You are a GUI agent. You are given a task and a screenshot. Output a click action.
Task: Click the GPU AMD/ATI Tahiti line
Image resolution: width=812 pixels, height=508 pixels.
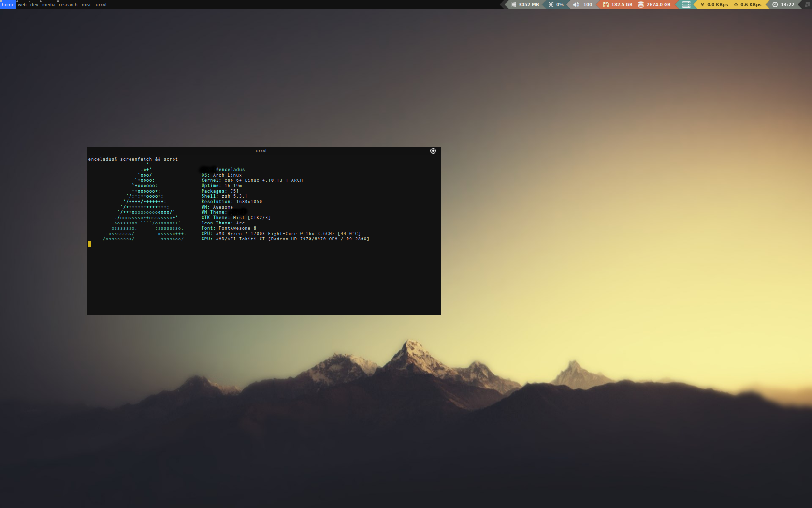click(x=285, y=239)
